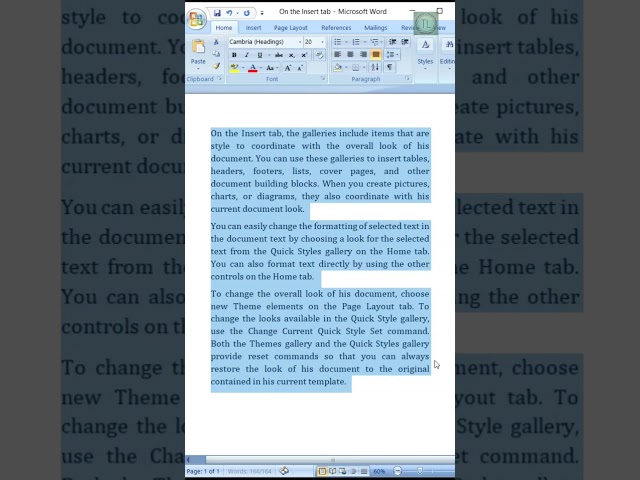640x480 pixels.
Task: Undo the last action
Action: [229, 13]
